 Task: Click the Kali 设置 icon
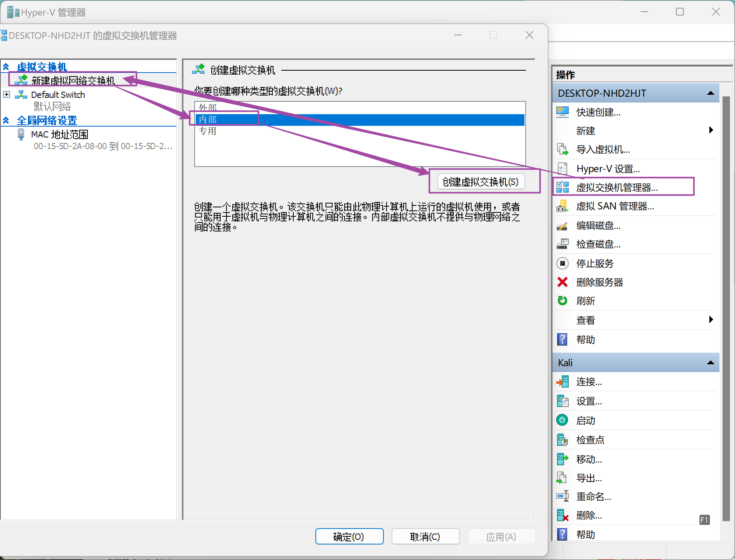(x=563, y=401)
